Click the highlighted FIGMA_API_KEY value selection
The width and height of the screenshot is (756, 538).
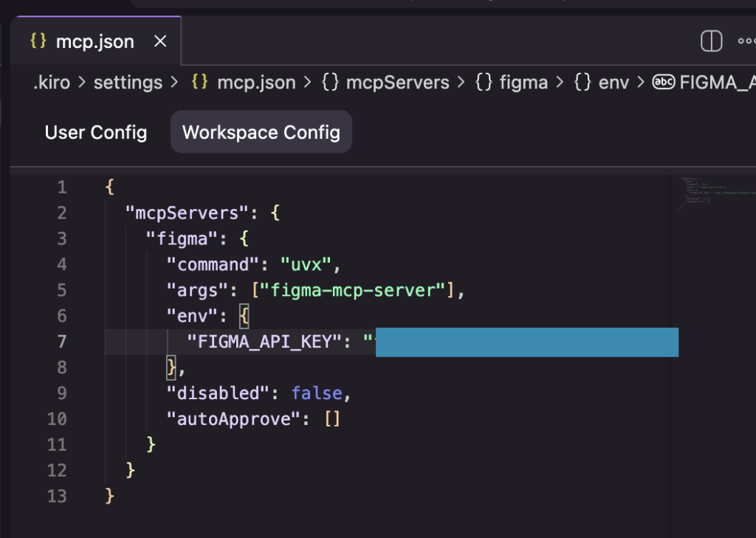point(526,342)
